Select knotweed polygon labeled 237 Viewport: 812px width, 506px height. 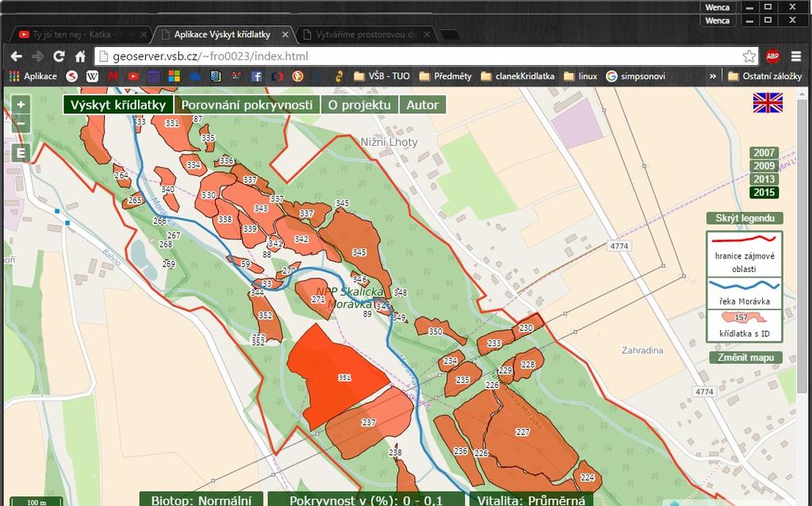tap(369, 422)
